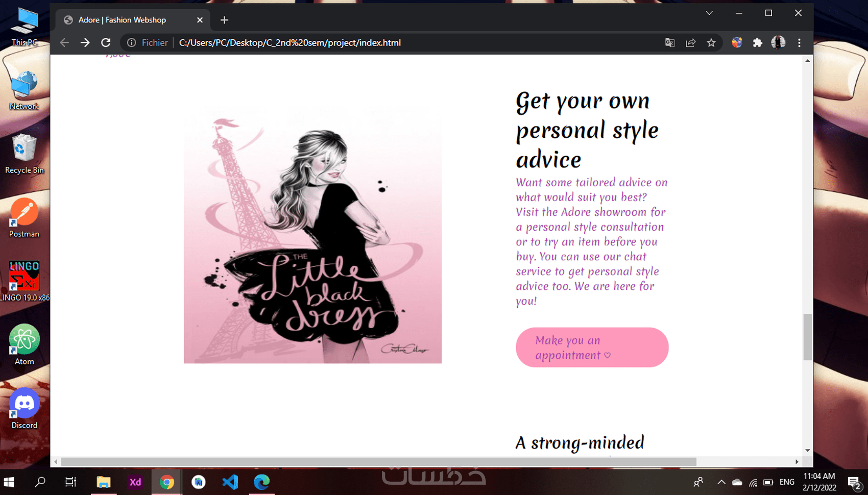The height and width of the screenshot is (495, 868).
Task: Switch the ENG input language
Action: pos(787,482)
